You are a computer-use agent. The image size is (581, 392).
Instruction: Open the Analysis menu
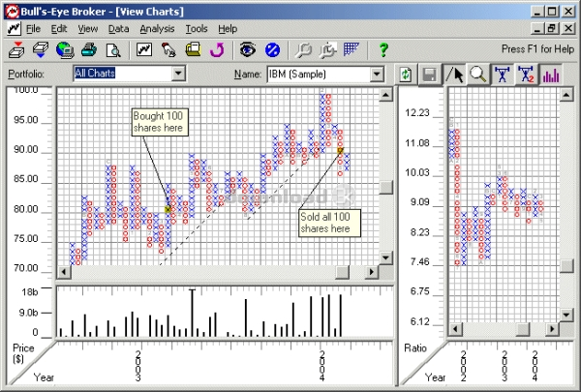[157, 29]
